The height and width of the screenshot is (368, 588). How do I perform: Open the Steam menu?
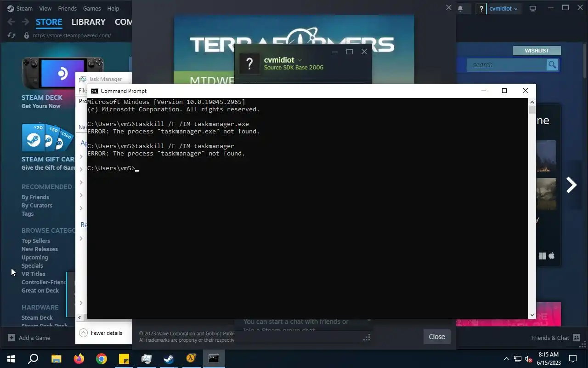24,8
